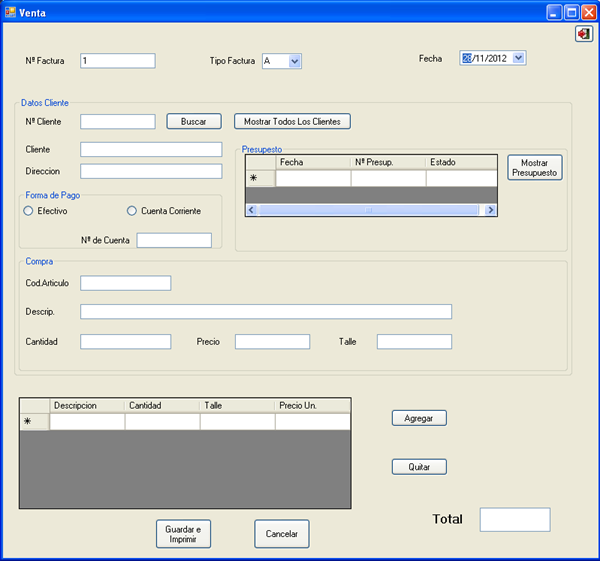This screenshot has width=600, height=561.
Task: Select the Cuenta Corriente payment option
Action: tap(132, 211)
